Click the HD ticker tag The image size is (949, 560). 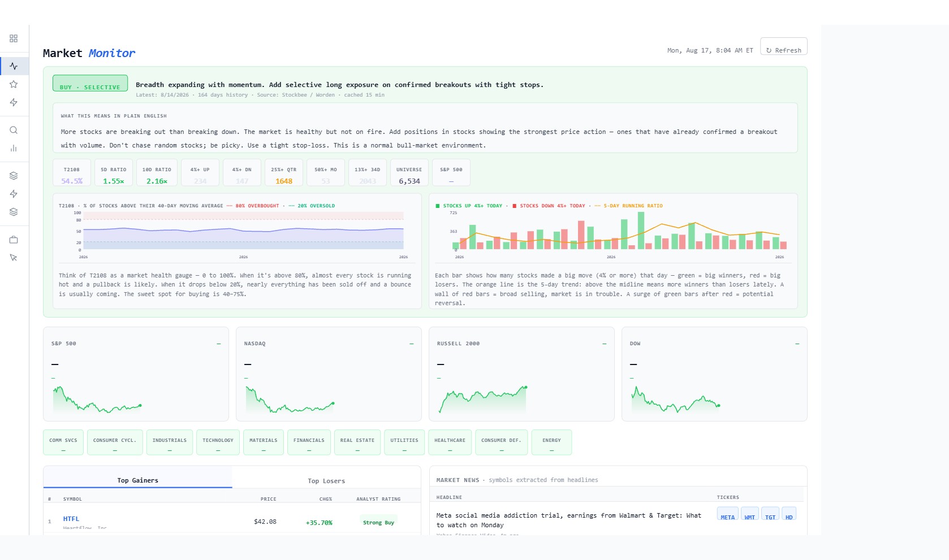(789, 514)
